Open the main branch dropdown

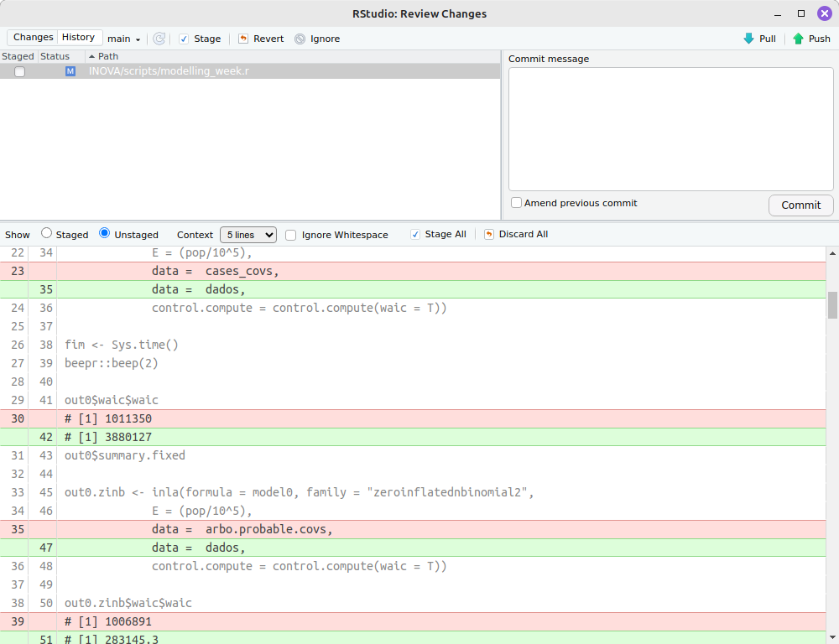click(124, 39)
